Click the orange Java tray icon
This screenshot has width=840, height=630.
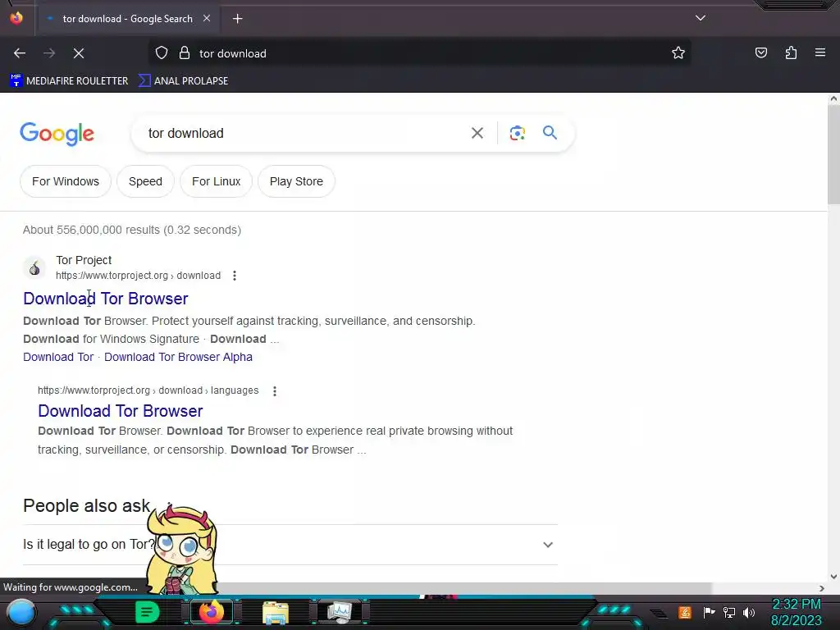pyautogui.click(x=685, y=612)
